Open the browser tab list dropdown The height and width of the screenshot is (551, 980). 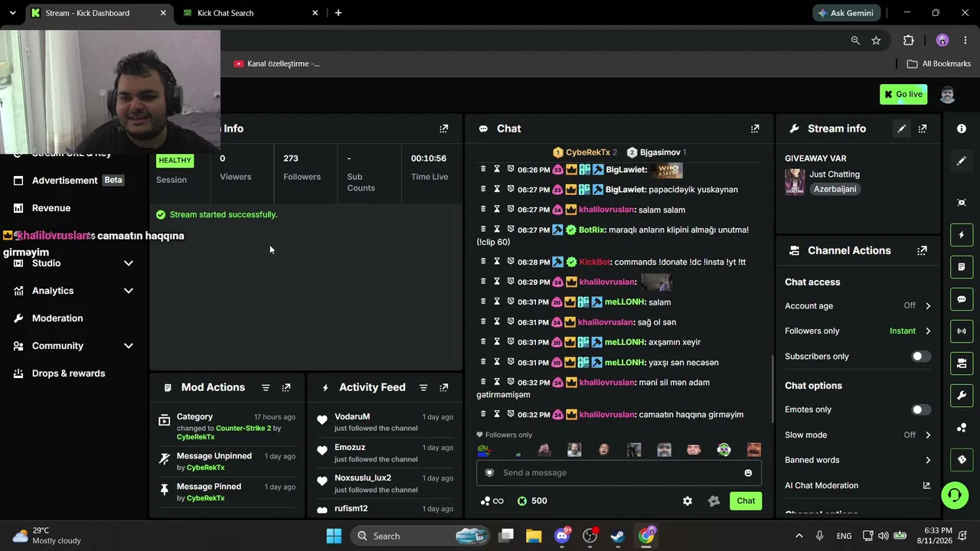tap(12, 13)
